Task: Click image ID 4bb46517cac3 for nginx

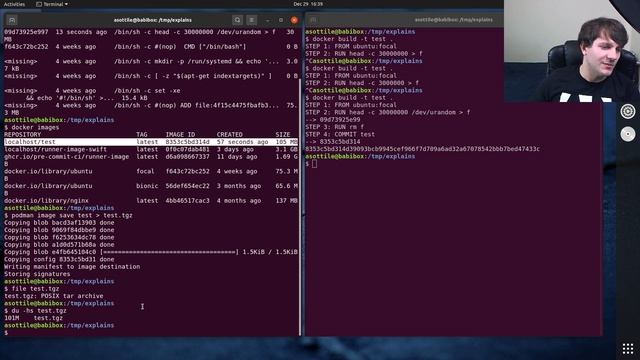Action: 187,200
